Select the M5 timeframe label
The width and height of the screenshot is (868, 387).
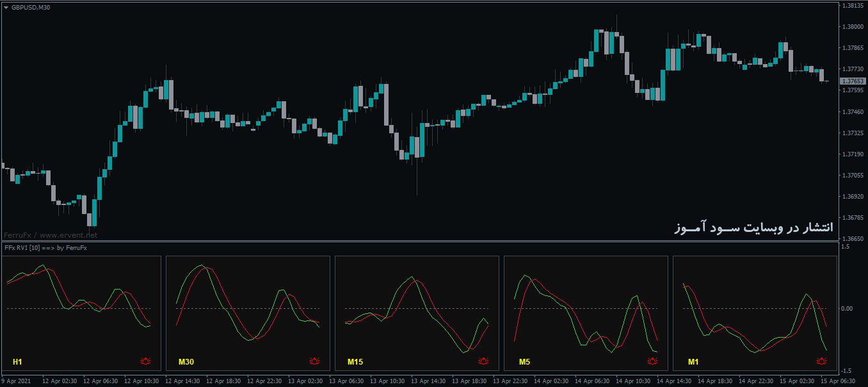click(x=524, y=362)
